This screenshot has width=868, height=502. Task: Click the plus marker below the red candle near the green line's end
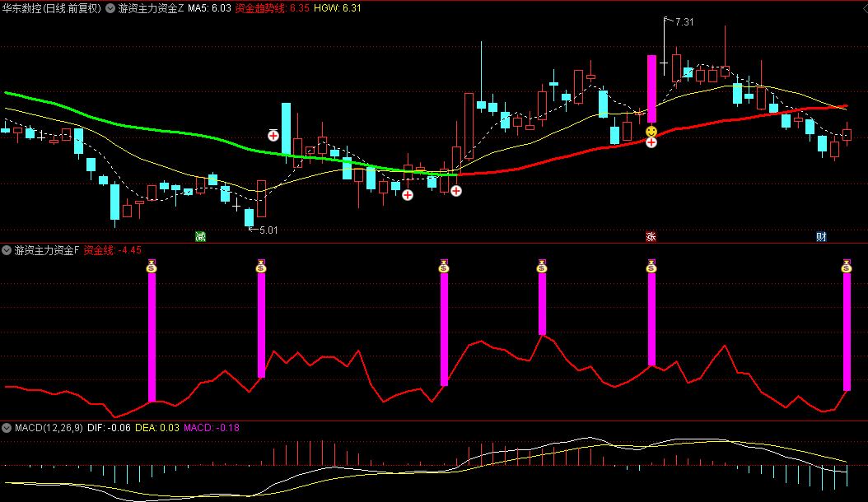(408, 195)
